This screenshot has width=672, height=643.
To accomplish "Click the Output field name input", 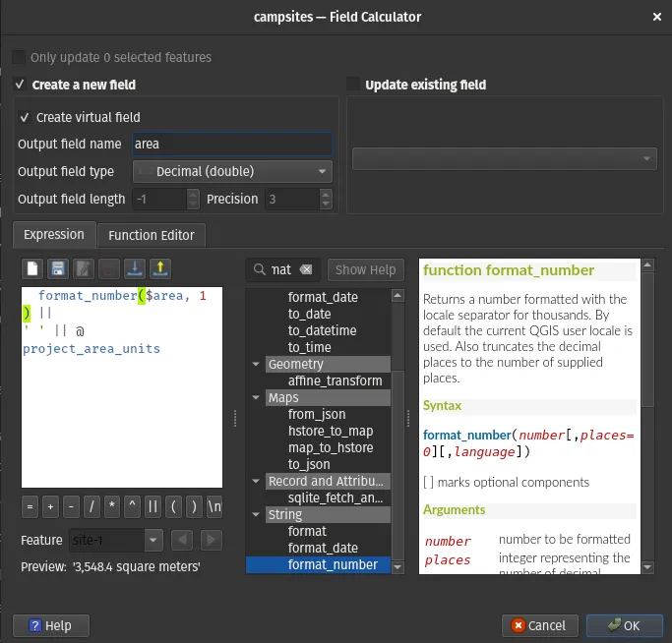I will tap(232, 144).
